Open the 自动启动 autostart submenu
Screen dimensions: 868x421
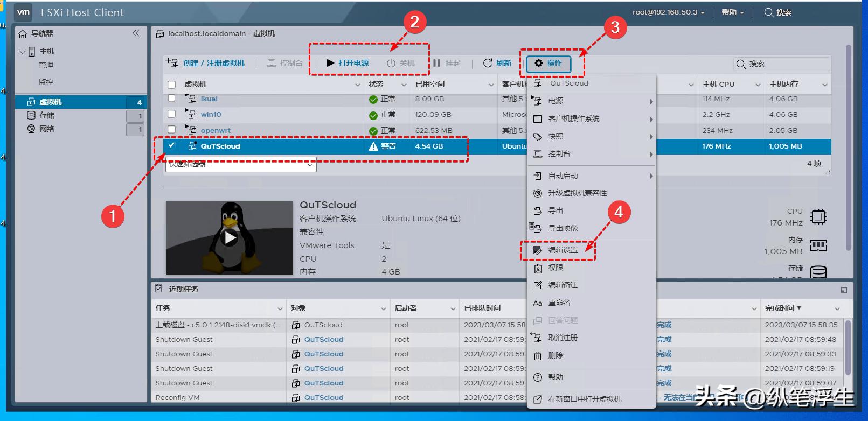(592, 176)
